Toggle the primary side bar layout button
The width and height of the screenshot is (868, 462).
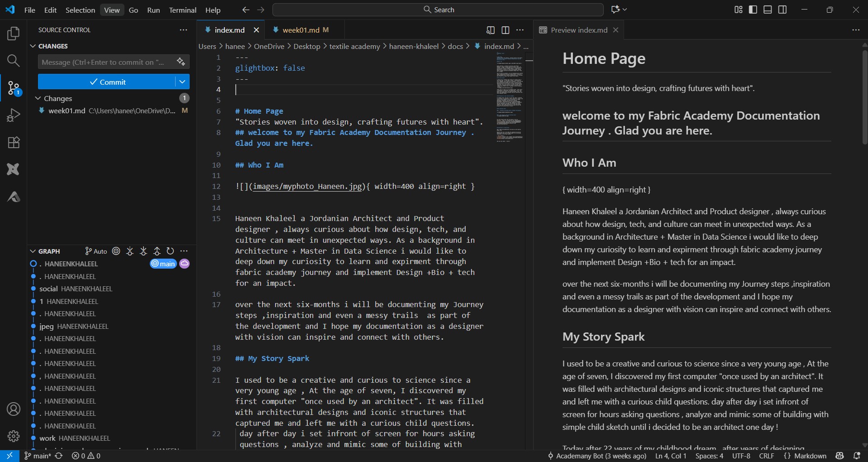coord(753,10)
